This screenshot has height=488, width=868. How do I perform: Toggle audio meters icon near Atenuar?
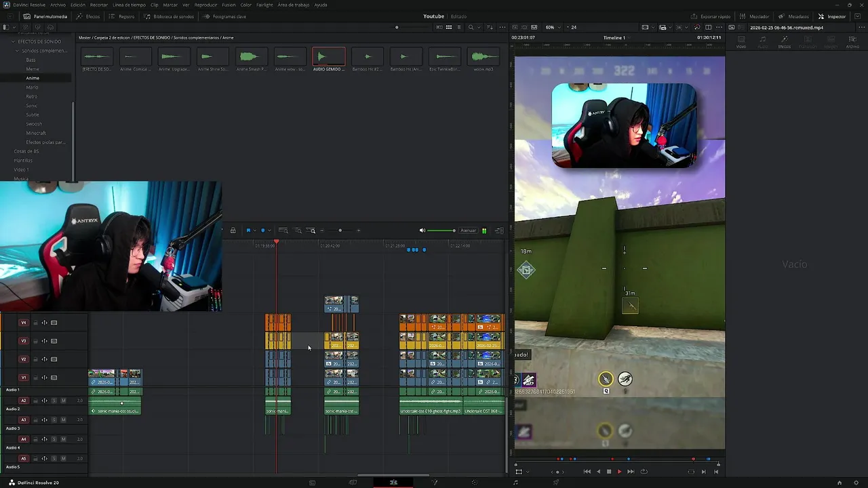(484, 230)
